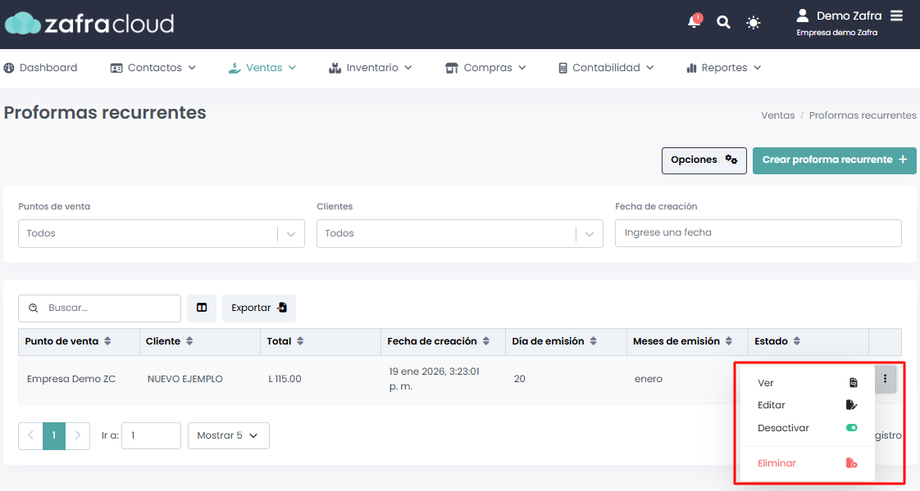920x491 pixels.
Task: Open the Clientes dropdown
Action: point(459,233)
